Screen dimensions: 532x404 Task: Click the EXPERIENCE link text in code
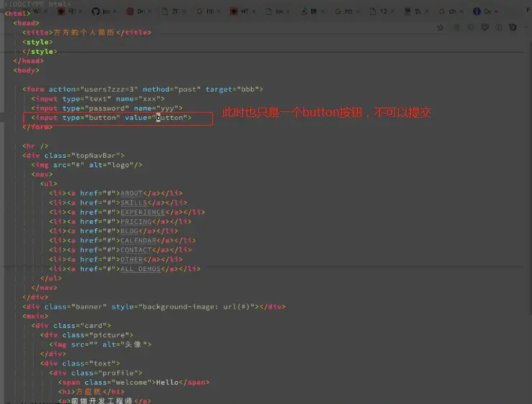click(143, 212)
